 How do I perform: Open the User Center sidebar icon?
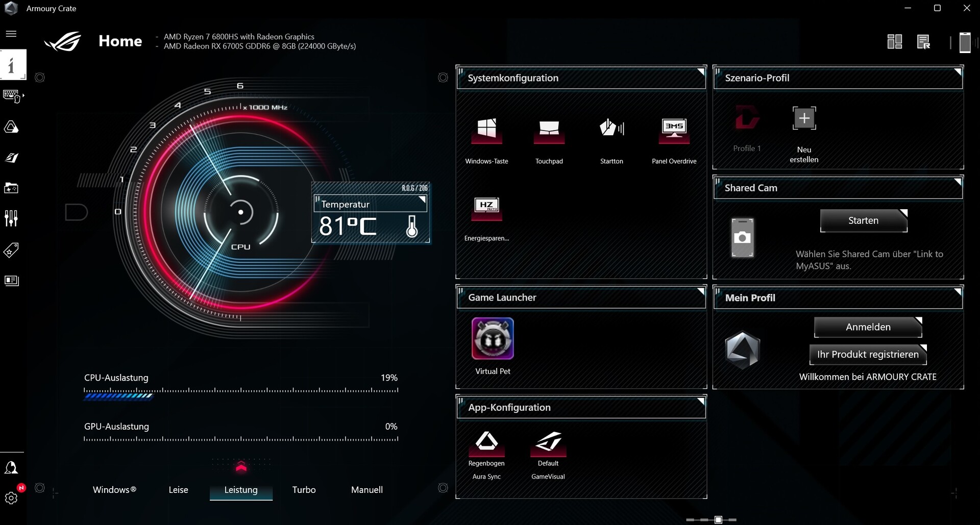click(11, 468)
